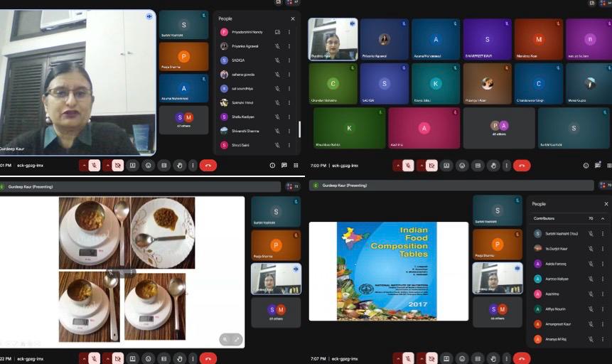Enter fullscreen on the food scale presentation

coord(237,340)
